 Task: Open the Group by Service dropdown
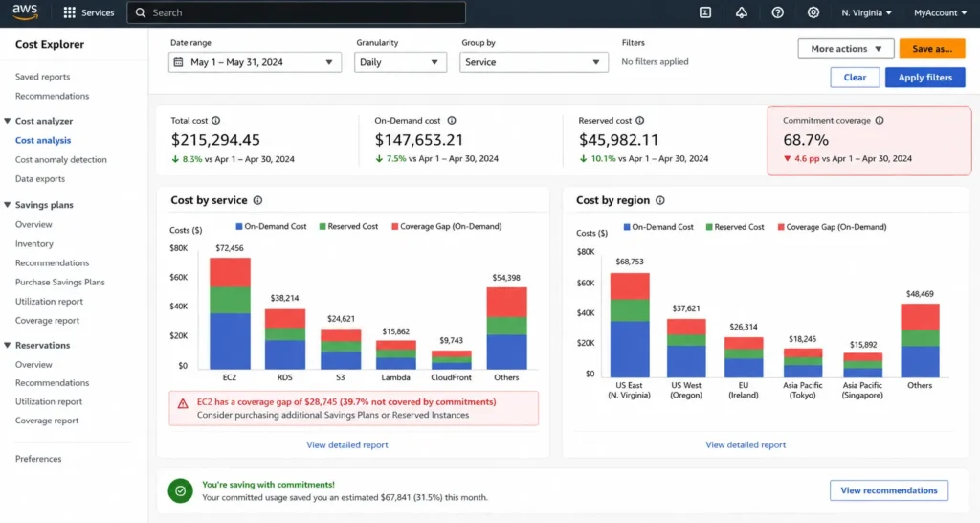pos(534,62)
